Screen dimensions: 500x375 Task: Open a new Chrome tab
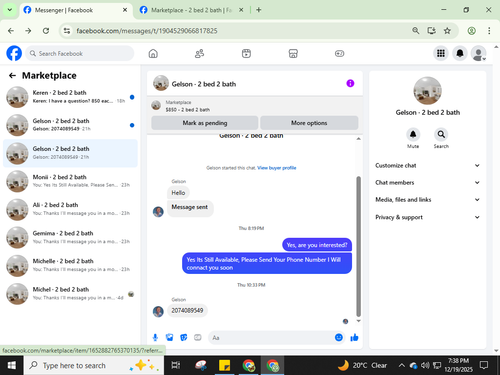259,10
